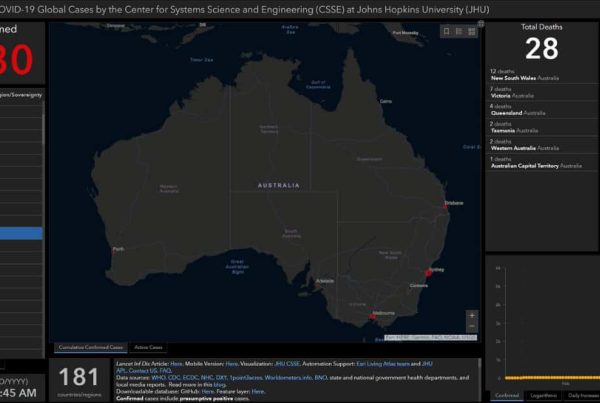
Task: Switch to Active Cases tab
Action: pyautogui.click(x=148, y=347)
